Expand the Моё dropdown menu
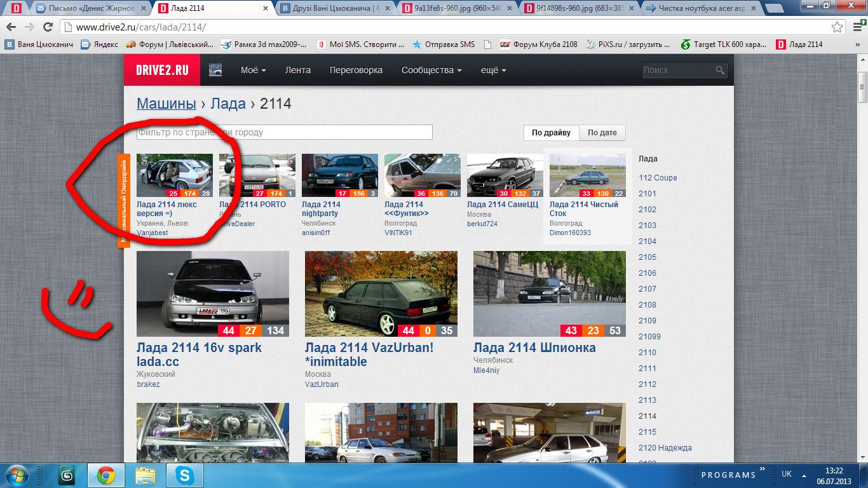Image resolution: width=868 pixels, height=488 pixels. (253, 70)
